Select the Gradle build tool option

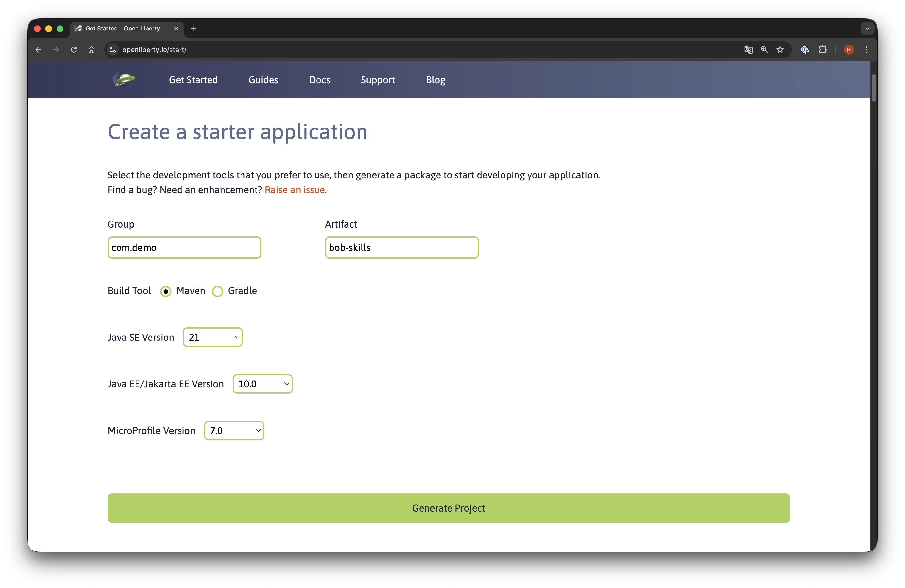[217, 292]
